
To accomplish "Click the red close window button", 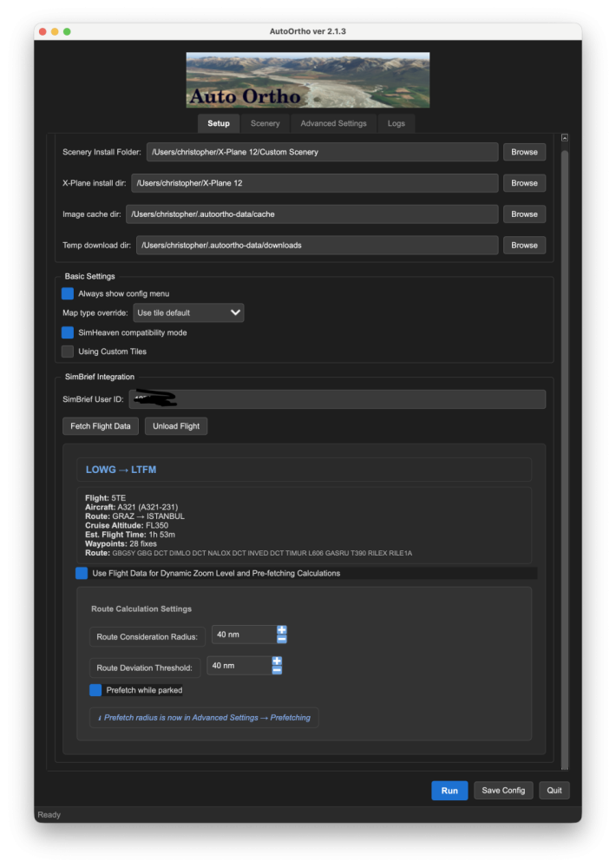I will [x=43, y=31].
